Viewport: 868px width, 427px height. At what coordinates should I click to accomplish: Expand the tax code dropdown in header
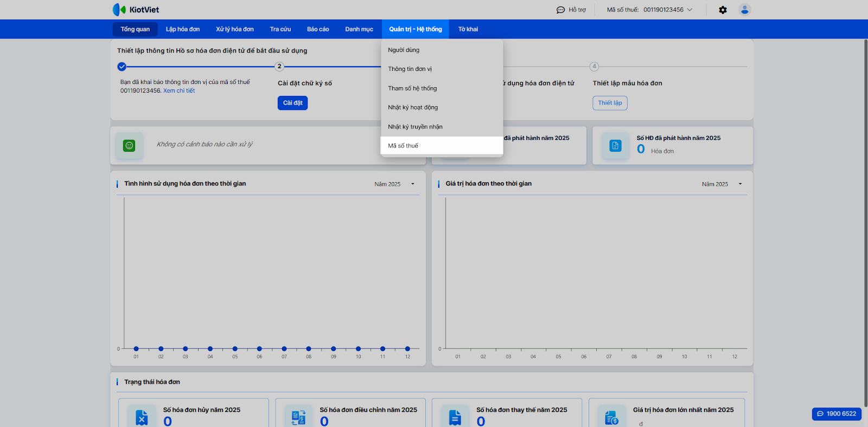coord(690,10)
